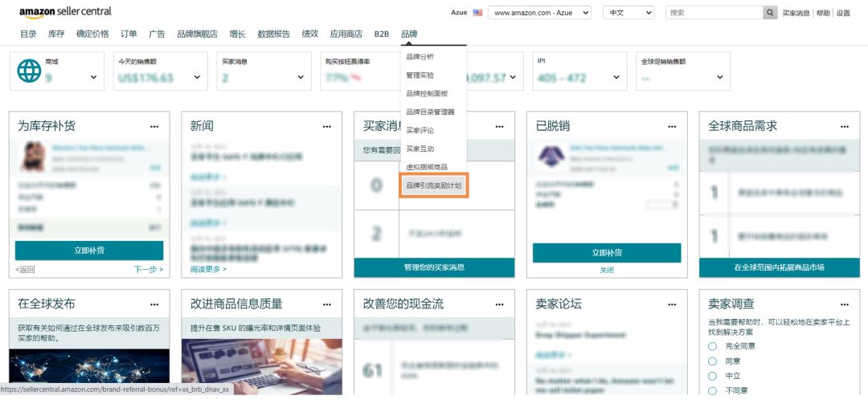The image size is (868, 404).
Task: Open the 中文 language dropdown
Action: [x=628, y=12]
